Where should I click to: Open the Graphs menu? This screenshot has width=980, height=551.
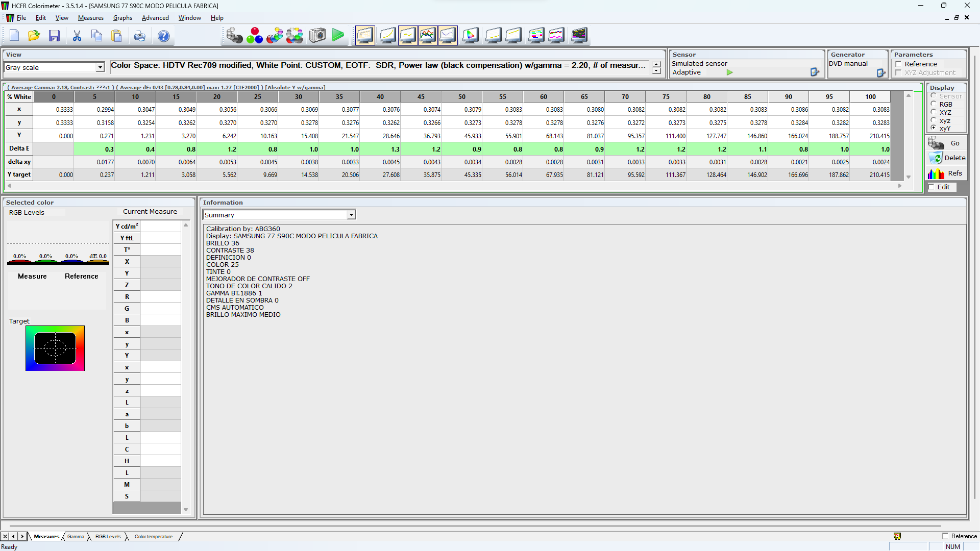(x=122, y=18)
